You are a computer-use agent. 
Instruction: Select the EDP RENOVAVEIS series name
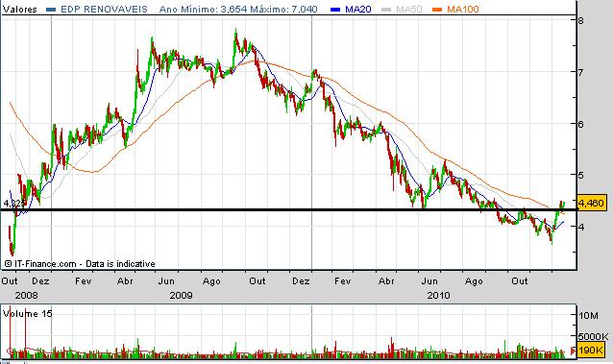click(x=105, y=9)
